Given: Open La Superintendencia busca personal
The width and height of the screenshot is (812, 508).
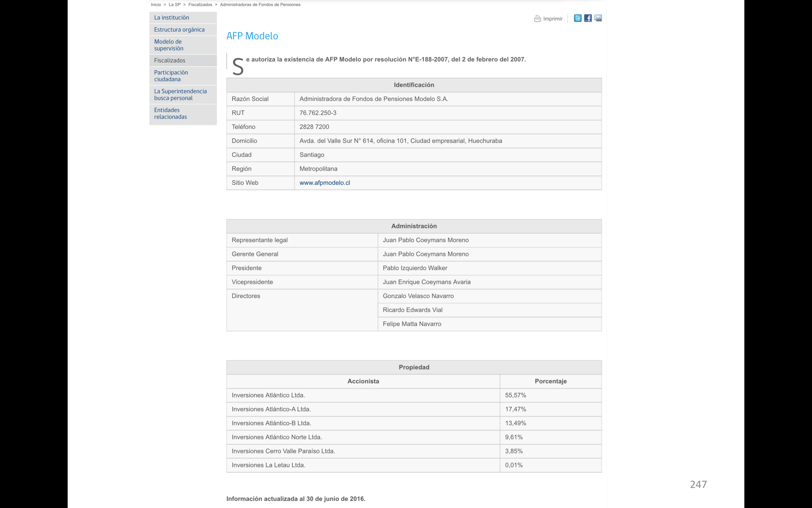Looking at the screenshot, I should (180, 95).
